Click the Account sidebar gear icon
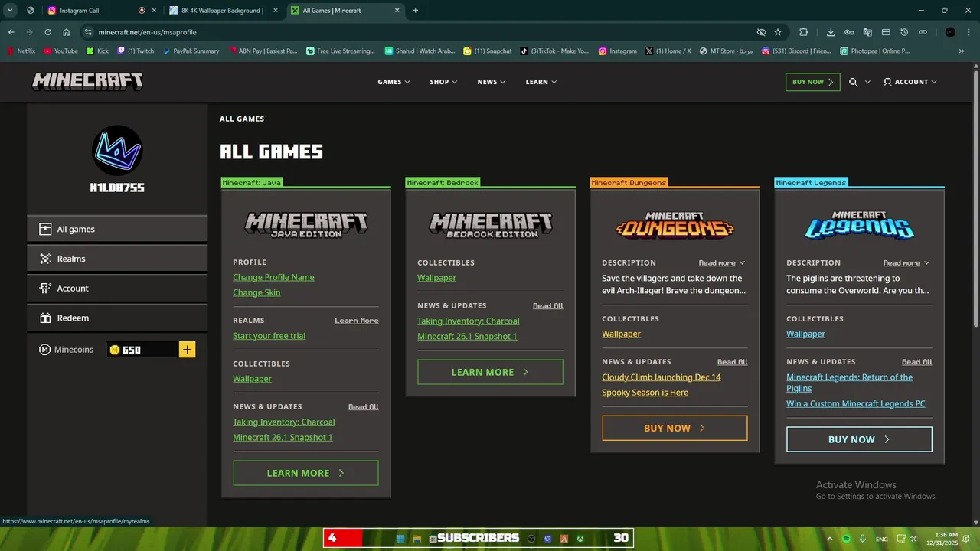The image size is (980, 551). pyautogui.click(x=45, y=289)
